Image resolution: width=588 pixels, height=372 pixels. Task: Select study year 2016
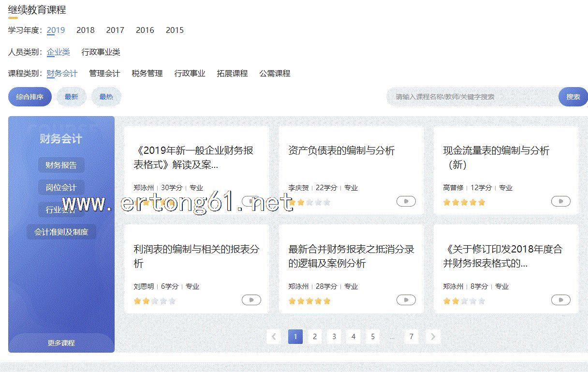145,30
